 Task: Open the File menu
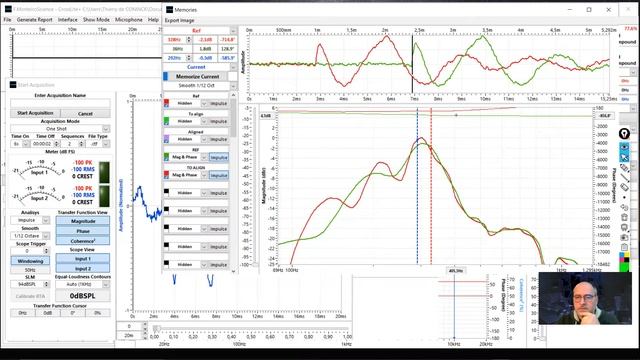tap(7, 20)
